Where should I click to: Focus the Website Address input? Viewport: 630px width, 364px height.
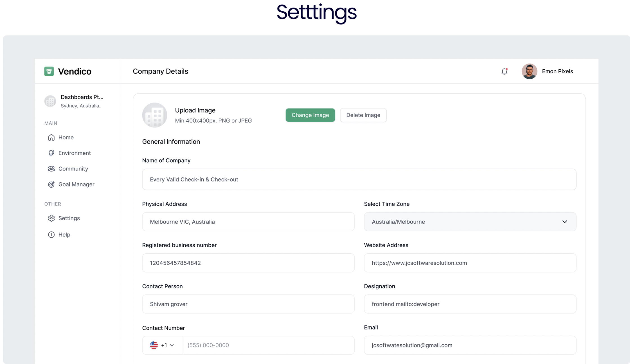coord(470,263)
